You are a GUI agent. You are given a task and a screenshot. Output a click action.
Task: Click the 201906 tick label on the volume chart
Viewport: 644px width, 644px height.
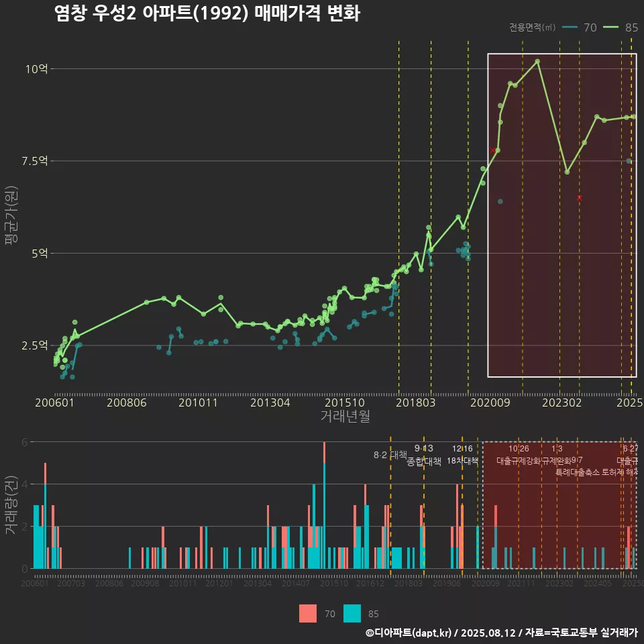(x=447, y=583)
